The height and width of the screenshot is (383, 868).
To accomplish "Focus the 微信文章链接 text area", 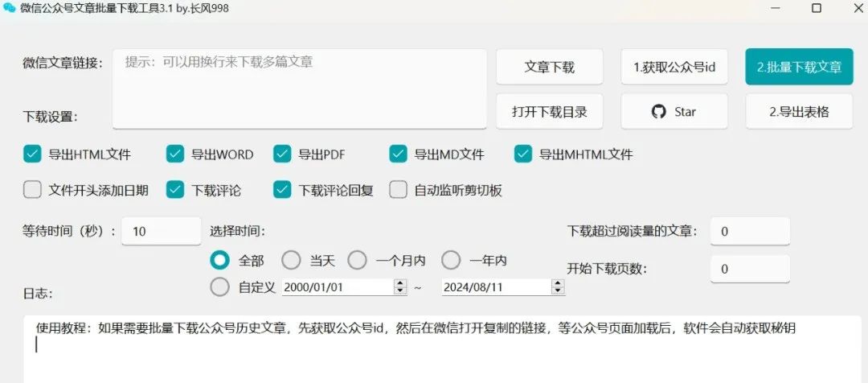I will [x=300, y=89].
